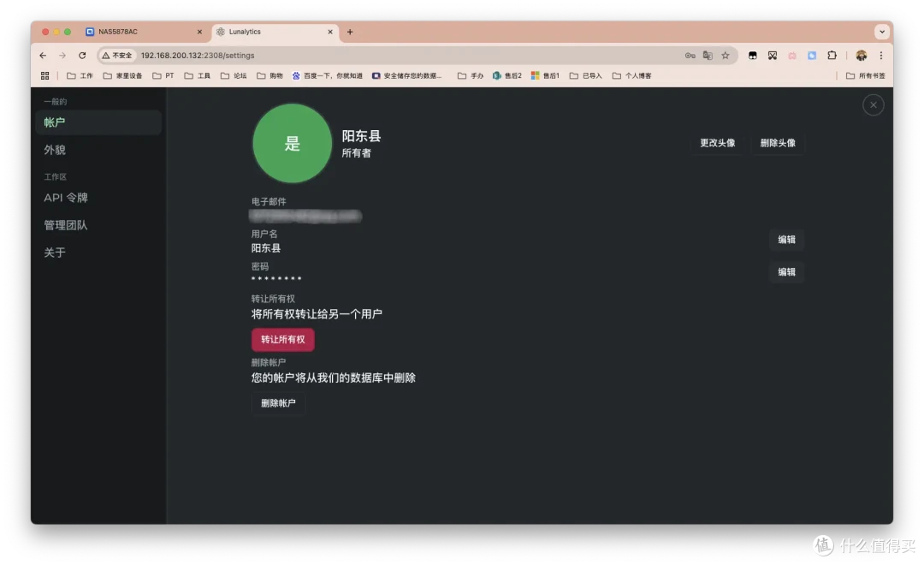This screenshot has height=565, width=924.
Task: Click the pink extension icon
Action: (x=792, y=56)
